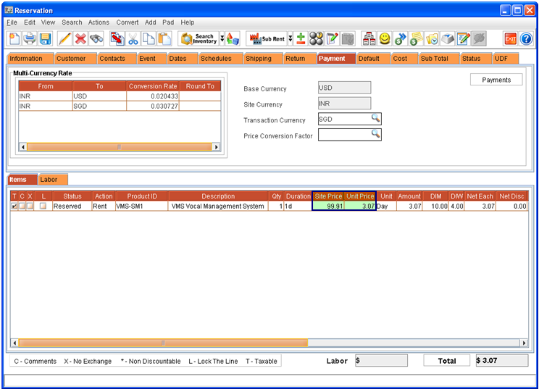Click the notepad with pencil icon
The width and height of the screenshot is (539, 392).
tap(332, 39)
